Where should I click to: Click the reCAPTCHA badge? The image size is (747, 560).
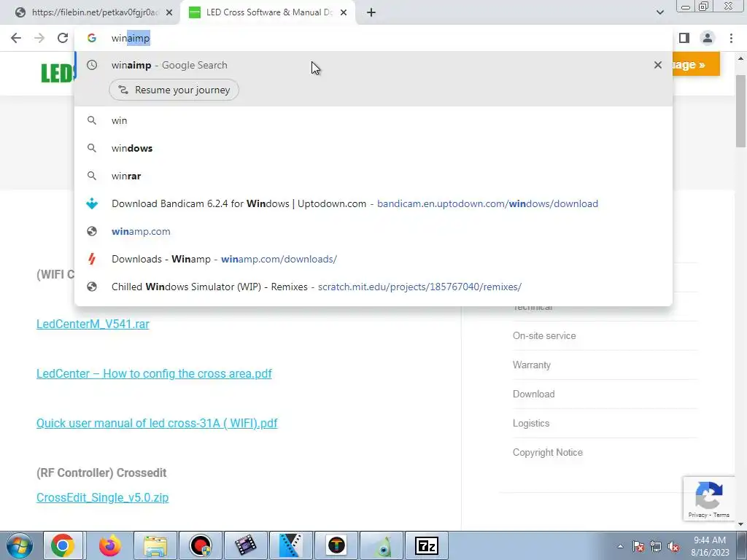[x=709, y=498]
